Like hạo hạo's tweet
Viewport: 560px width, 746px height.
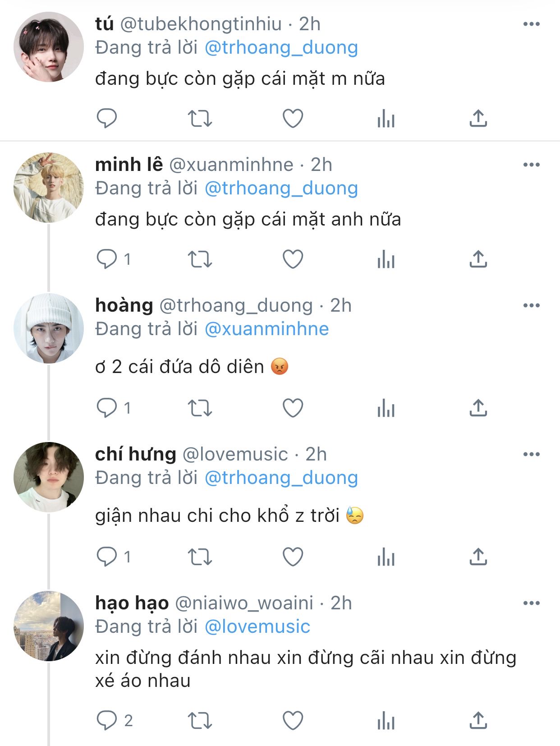pyautogui.click(x=293, y=721)
